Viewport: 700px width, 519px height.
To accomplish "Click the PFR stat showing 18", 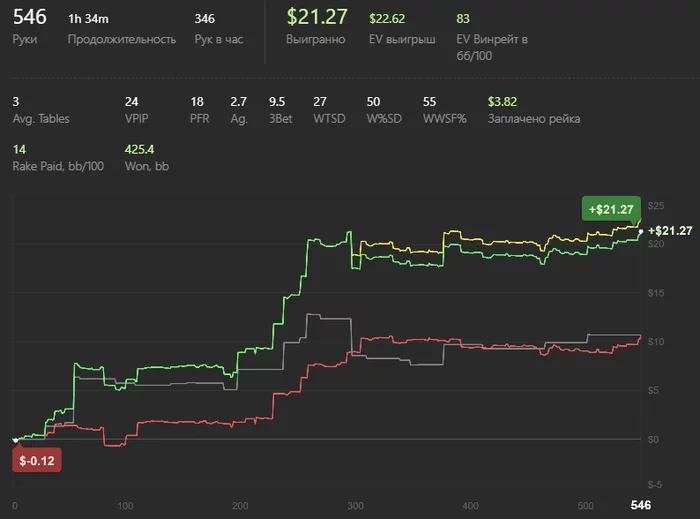I will pos(200,110).
